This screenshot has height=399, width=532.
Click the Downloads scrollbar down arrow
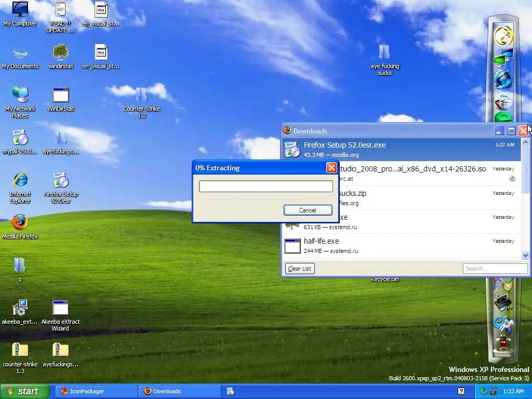coord(525,255)
